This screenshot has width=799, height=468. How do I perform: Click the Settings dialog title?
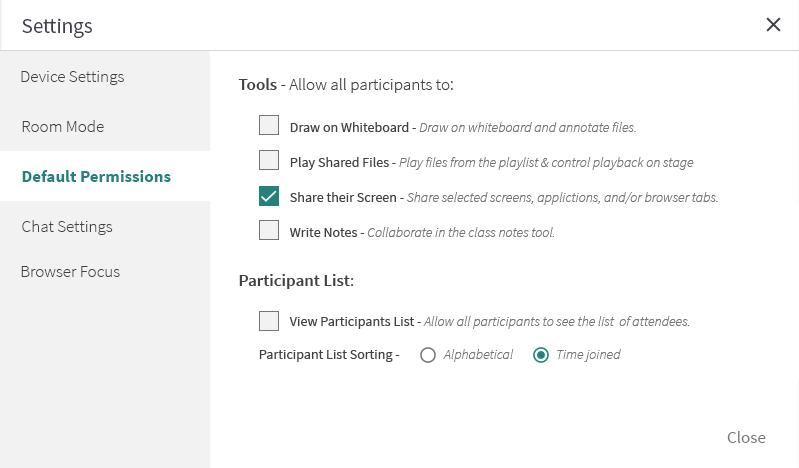57,26
